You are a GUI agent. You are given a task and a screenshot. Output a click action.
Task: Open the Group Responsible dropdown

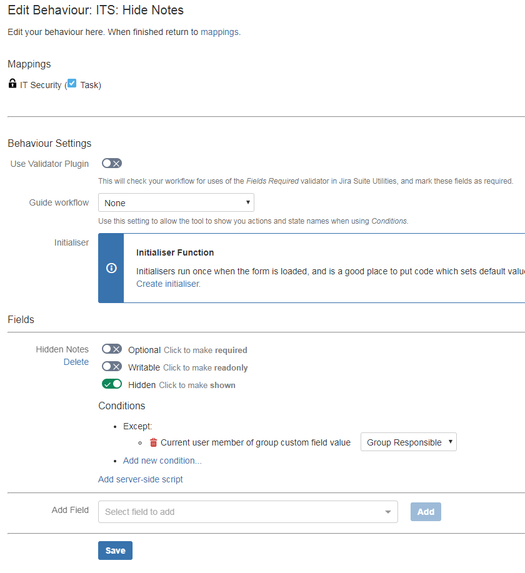[408, 442]
